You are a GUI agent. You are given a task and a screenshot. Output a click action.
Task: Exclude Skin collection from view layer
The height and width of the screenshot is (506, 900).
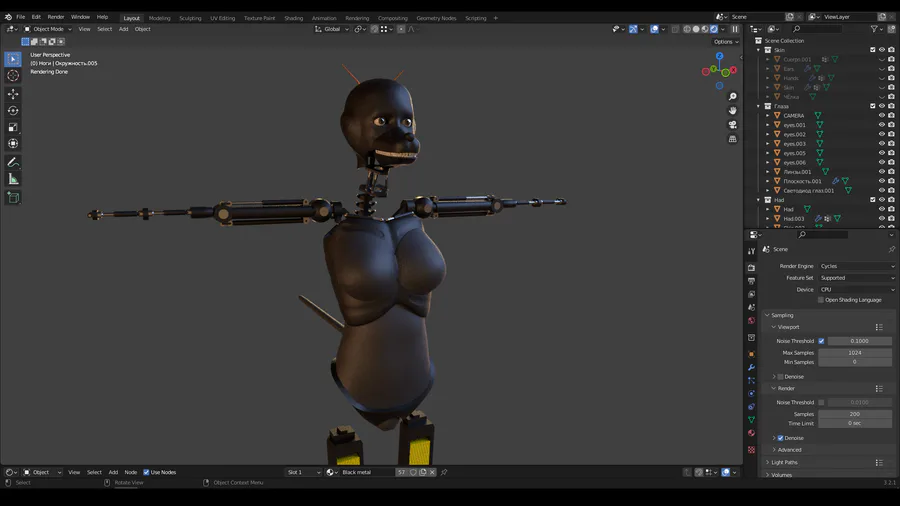pos(872,50)
